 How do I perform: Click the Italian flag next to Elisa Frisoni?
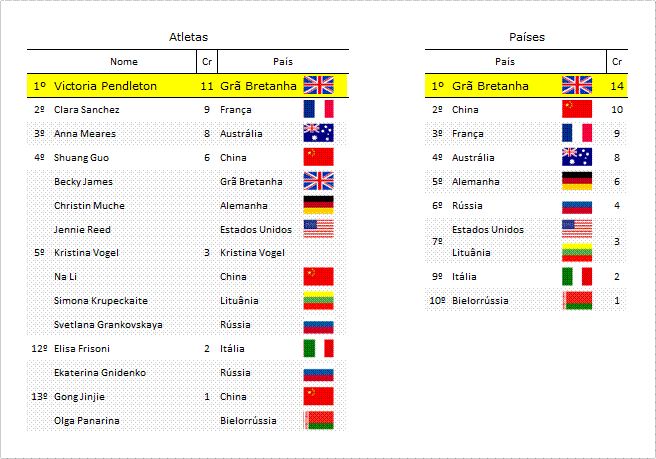tap(318, 348)
